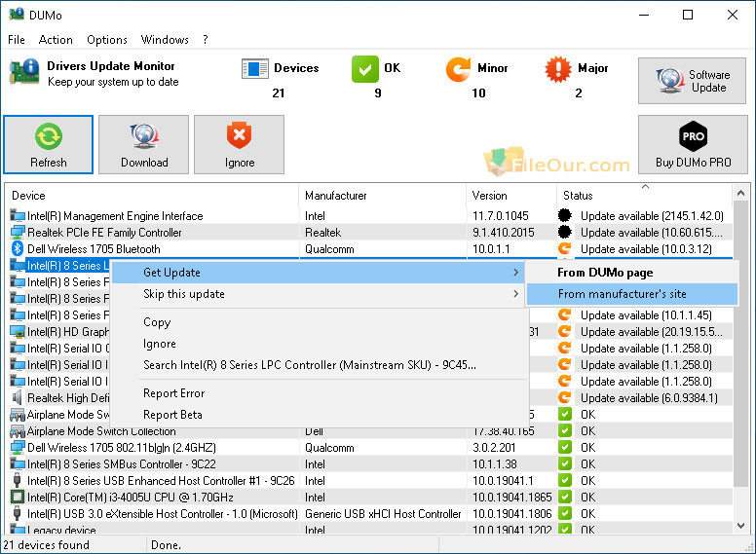
Task: Open the File menu
Action: coord(17,40)
